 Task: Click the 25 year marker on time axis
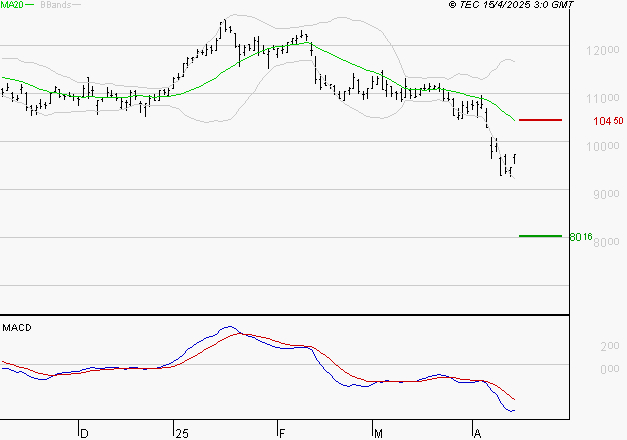(181, 433)
